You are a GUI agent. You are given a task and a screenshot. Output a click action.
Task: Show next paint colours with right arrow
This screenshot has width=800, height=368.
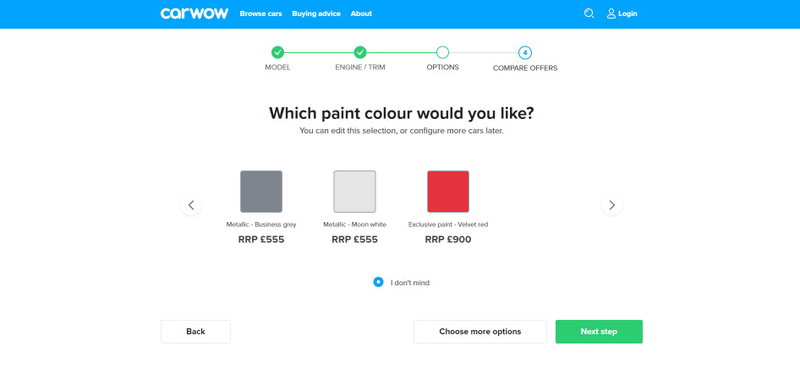[612, 205]
